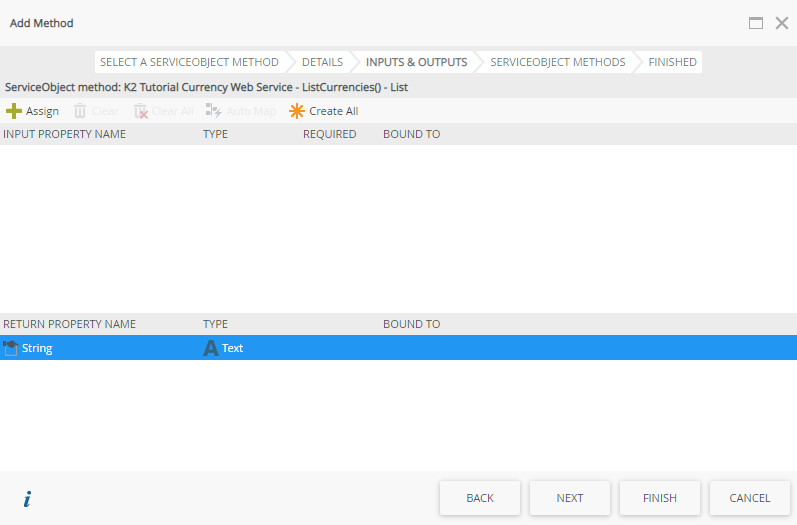
Task: Select the String return property name
Action: (37, 348)
